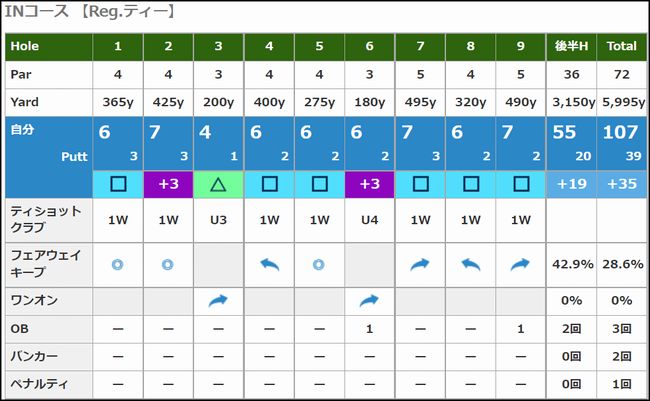The image size is (650, 401).
Task: Click the one-on right arrow for hole 3
Action: click(218, 300)
